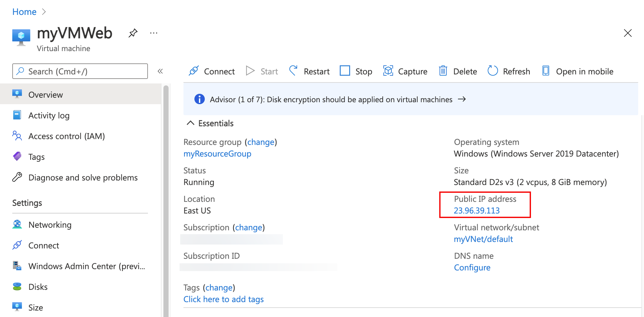The width and height of the screenshot is (644, 317).
Task: Stop the virtual machine
Action: click(356, 71)
